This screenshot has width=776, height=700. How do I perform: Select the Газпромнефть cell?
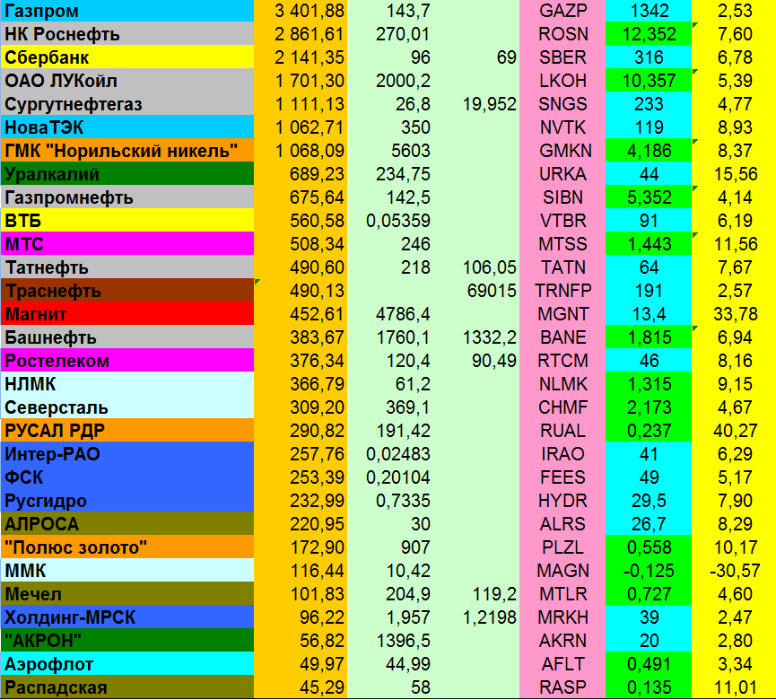127,197
